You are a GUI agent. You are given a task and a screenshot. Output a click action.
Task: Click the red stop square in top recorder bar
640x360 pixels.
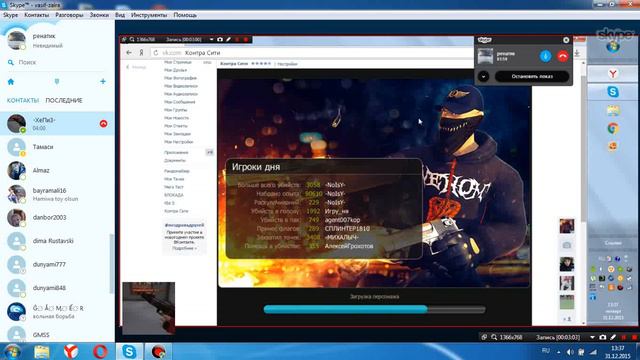click(246, 40)
